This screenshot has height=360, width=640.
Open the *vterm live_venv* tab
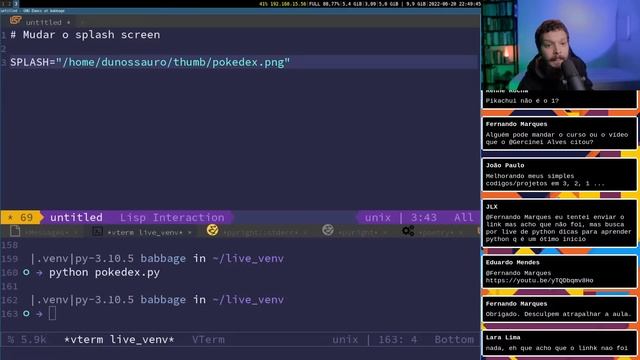click(144, 233)
